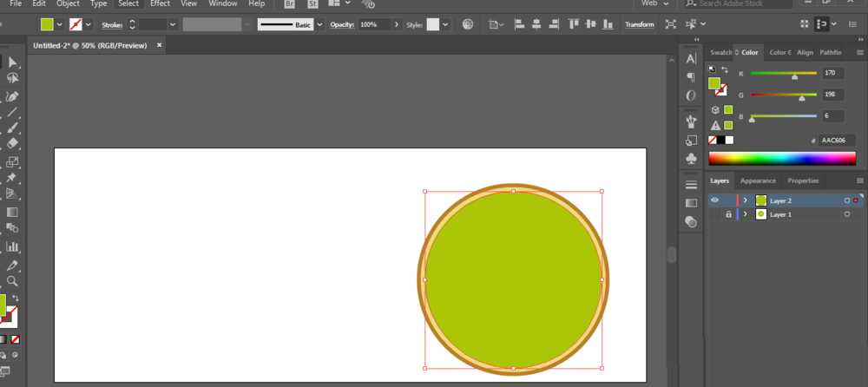Open the Web workspace dropdown
The width and height of the screenshot is (868, 387).
click(x=661, y=3)
